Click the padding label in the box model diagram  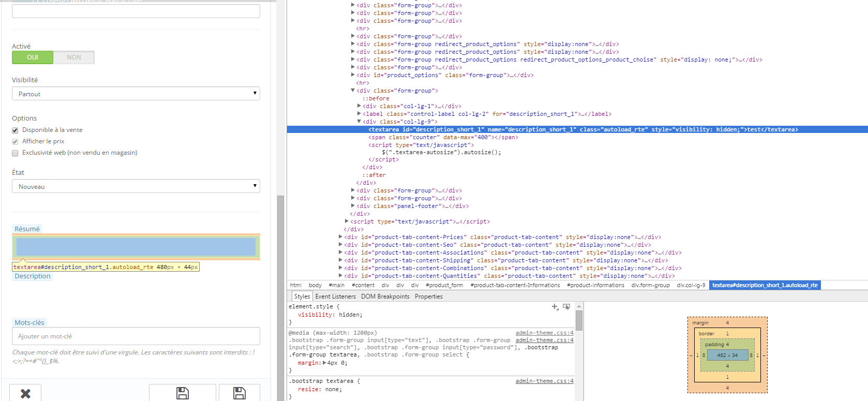click(714, 345)
